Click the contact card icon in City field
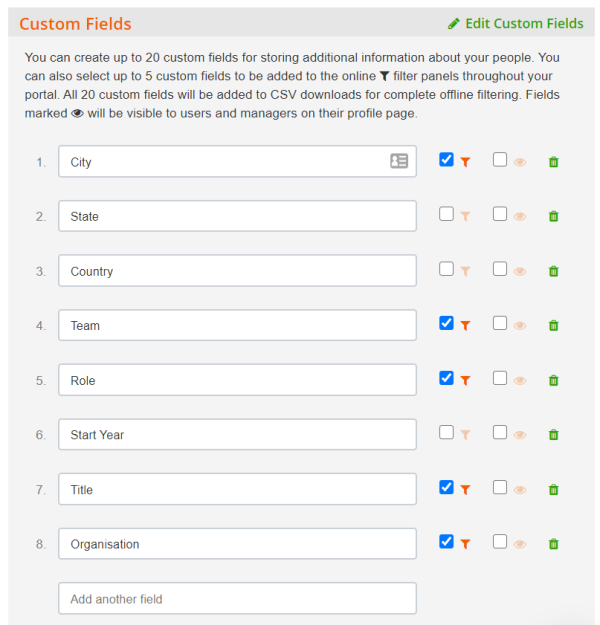Viewport: 600px width, 625px height. coord(399,161)
